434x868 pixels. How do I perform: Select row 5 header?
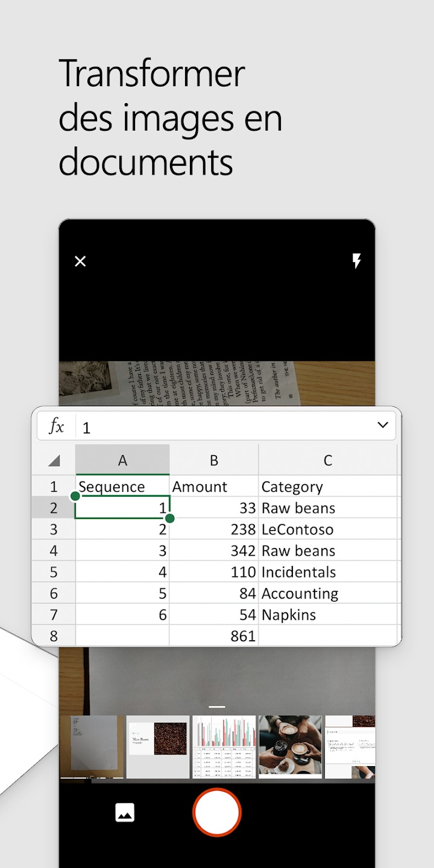[54, 572]
